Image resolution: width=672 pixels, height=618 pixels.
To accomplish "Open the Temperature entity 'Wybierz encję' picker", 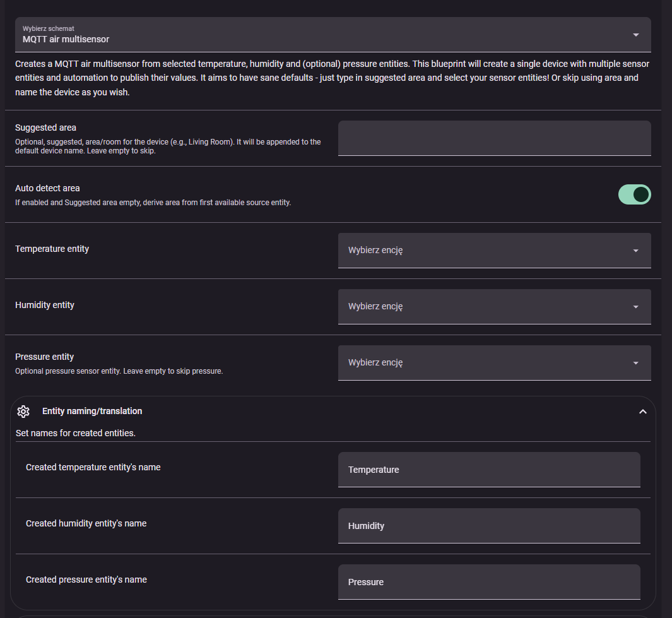I will coord(480,251).
